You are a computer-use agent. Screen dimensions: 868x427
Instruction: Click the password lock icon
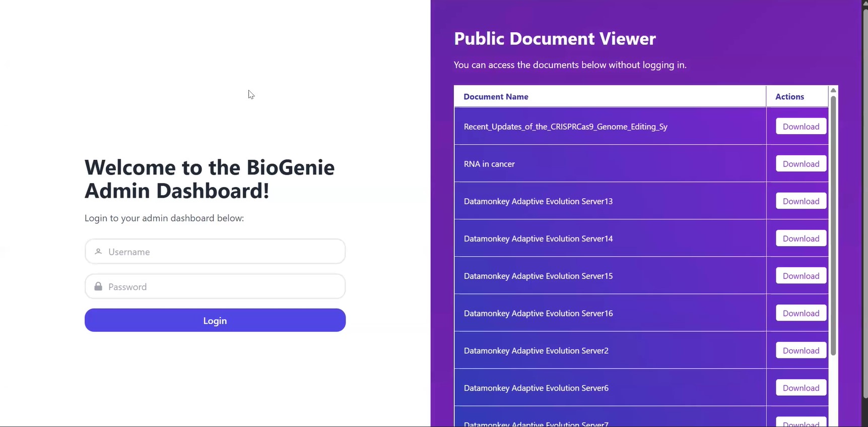click(98, 286)
